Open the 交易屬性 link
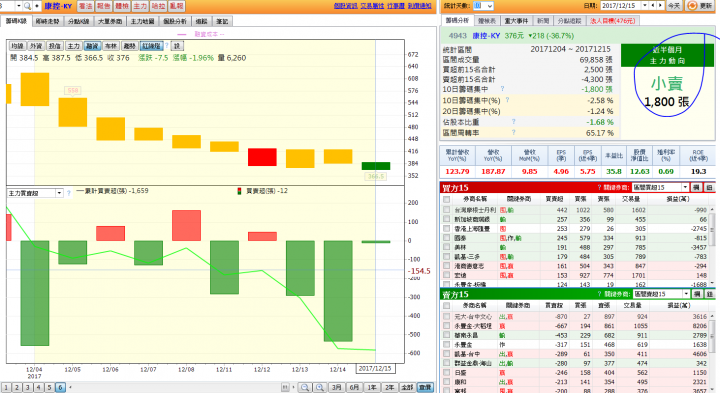 click(372, 6)
